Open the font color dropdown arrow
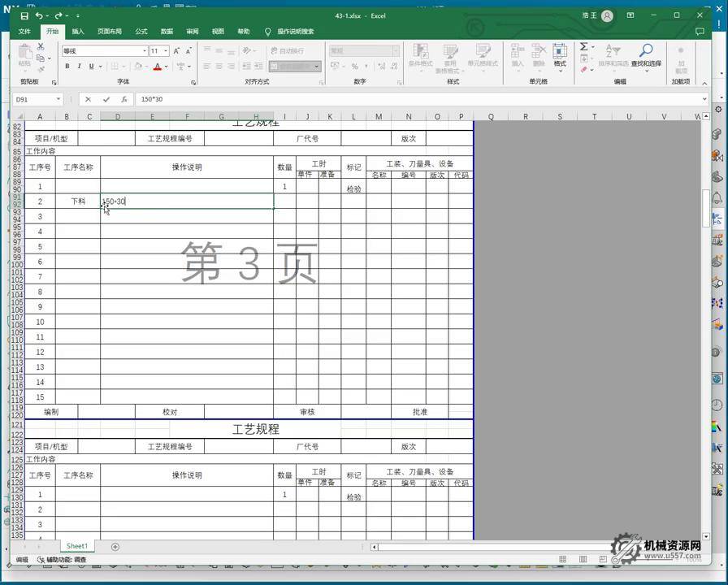This screenshot has width=728, height=585. 165,66
